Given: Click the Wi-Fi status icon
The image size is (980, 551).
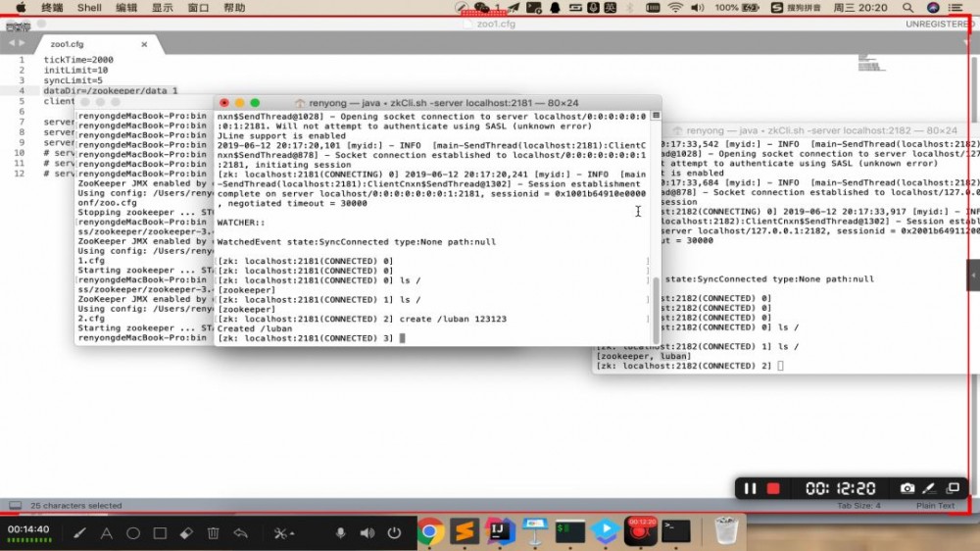Looking at the screenshot, I should point(675,8).
